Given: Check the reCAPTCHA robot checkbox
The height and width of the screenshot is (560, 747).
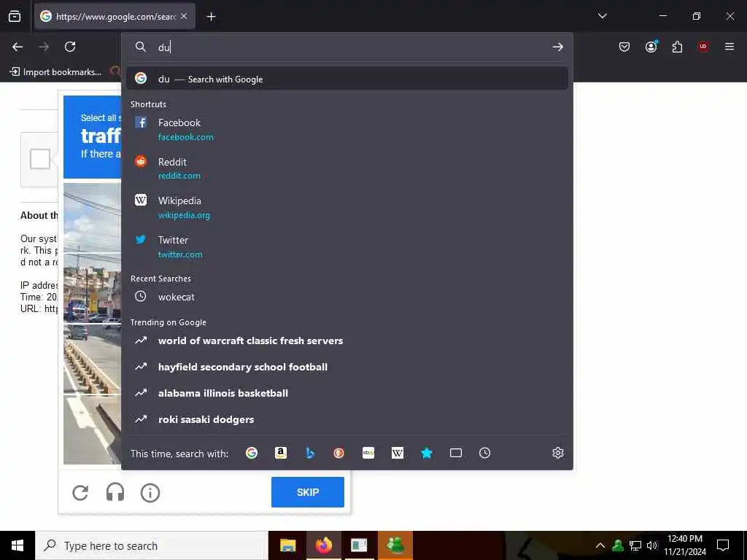Looking at the screenshot, I should click(40, 159).
